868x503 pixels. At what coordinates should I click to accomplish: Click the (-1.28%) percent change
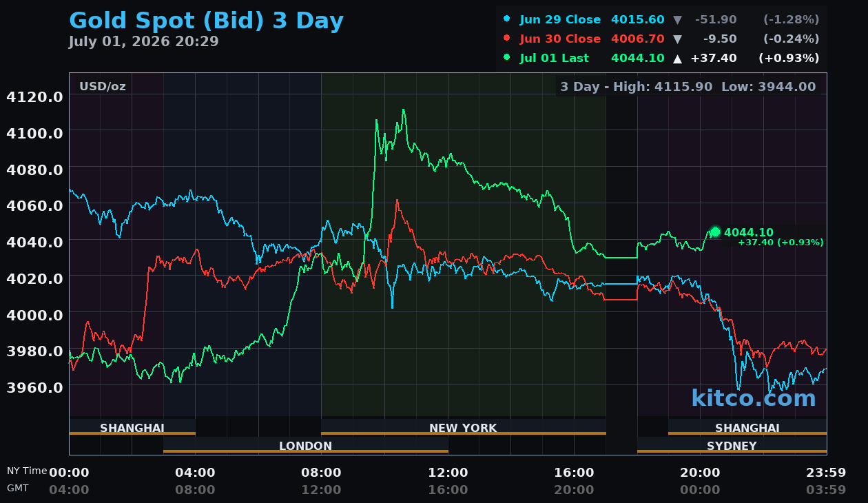[791, 20]
